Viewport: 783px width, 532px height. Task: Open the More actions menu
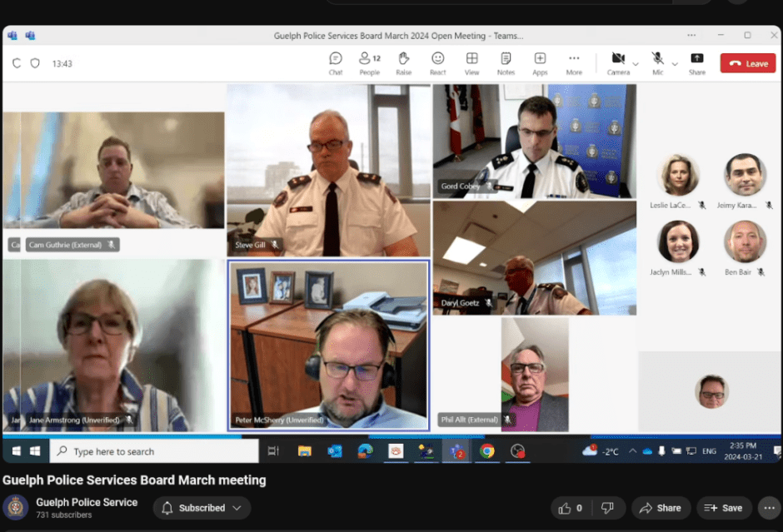point(574,63)
